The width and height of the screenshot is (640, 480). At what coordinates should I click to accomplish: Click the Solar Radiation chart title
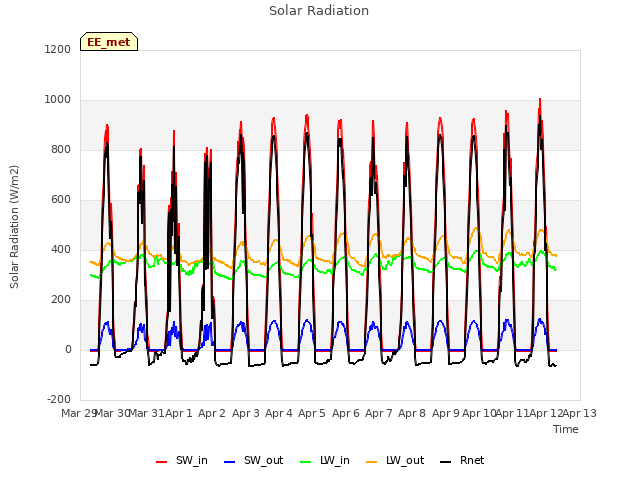click(x=319, y=11)
